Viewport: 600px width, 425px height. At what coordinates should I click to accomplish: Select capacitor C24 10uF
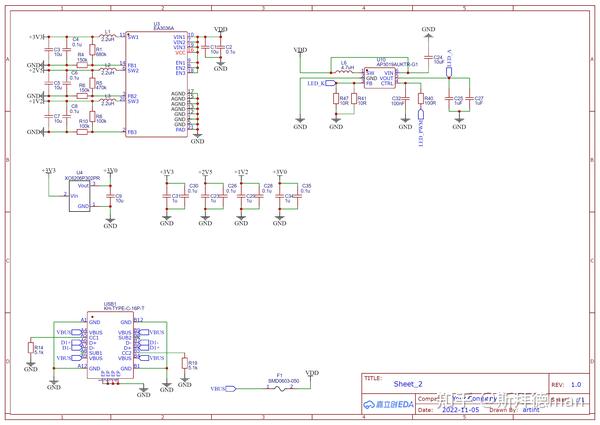click(428, 57)
